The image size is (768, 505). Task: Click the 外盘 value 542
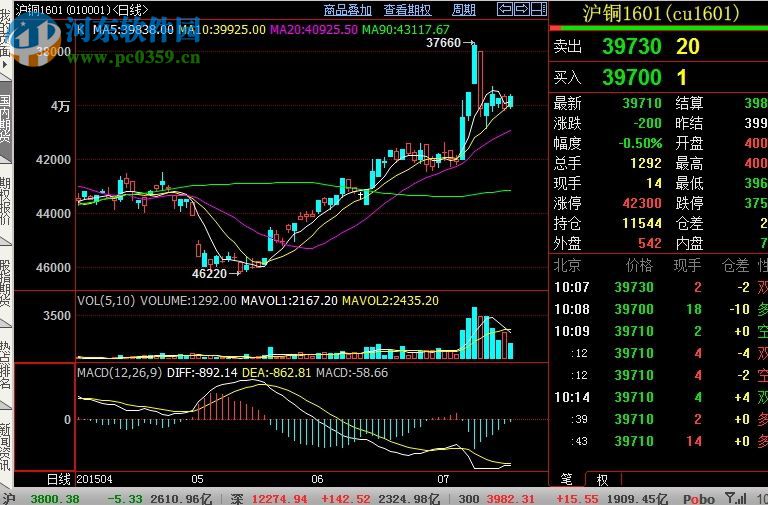[649, 243]
